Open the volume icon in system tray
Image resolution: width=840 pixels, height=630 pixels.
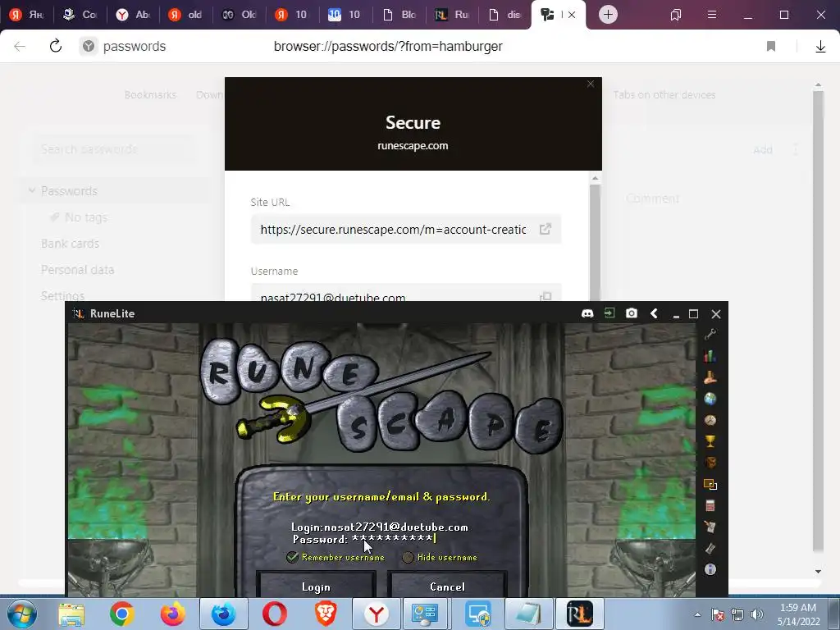(x=757, y=614)
